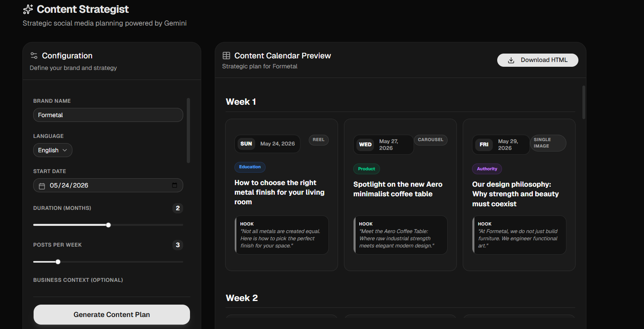Screen dimensions: 644x329
Task: Click the Configuration sliders icon
Action: click(34, 56)
